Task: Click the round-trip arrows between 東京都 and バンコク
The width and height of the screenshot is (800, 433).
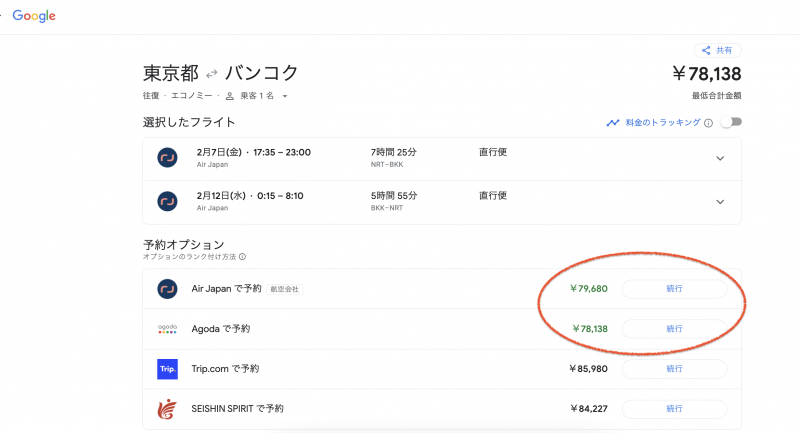Action: (211, 74)
